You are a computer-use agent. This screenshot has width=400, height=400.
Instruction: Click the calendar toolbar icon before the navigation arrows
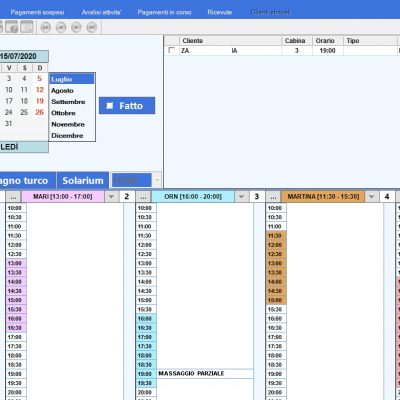click(x=12, y=27)
